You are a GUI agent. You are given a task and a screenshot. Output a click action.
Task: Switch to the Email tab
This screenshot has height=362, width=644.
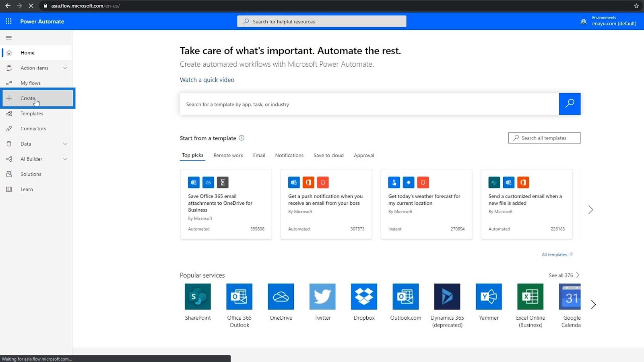click(x=259, y=155)
